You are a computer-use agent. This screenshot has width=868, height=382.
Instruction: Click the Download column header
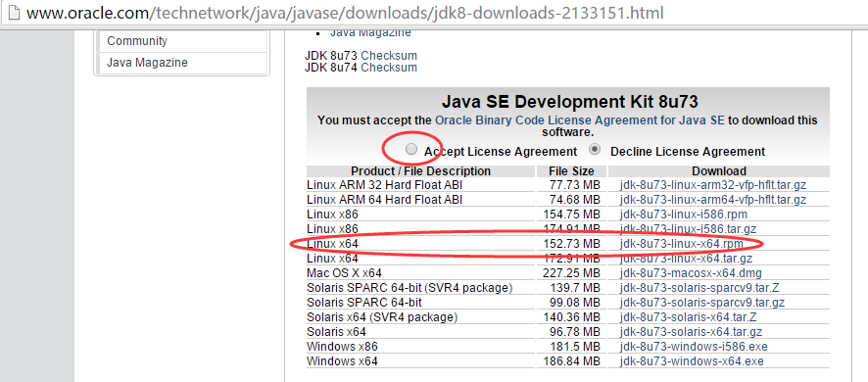[719, 171]
